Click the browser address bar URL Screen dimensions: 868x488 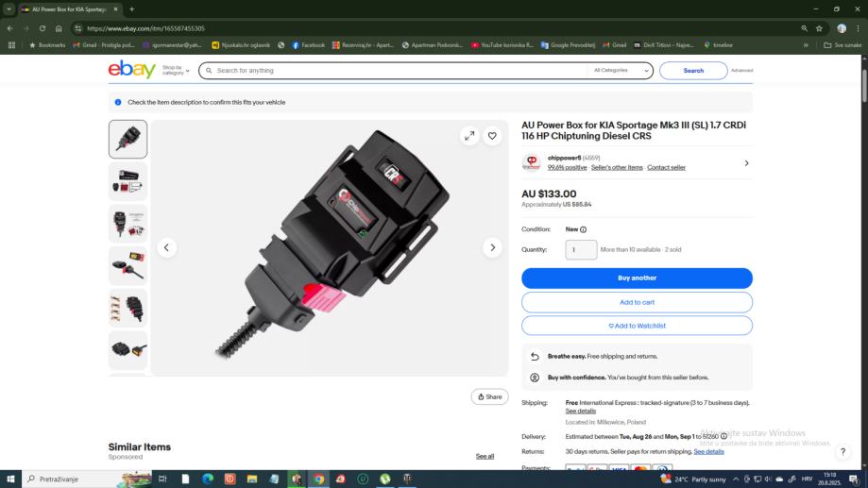tap(145, 28)
